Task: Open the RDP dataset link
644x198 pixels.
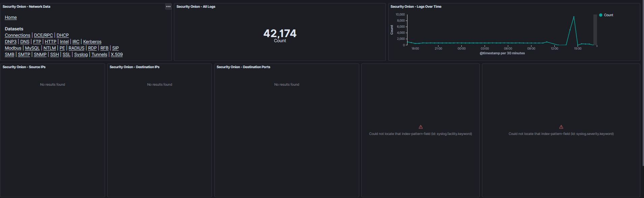Action: click(x=92, y=48)
